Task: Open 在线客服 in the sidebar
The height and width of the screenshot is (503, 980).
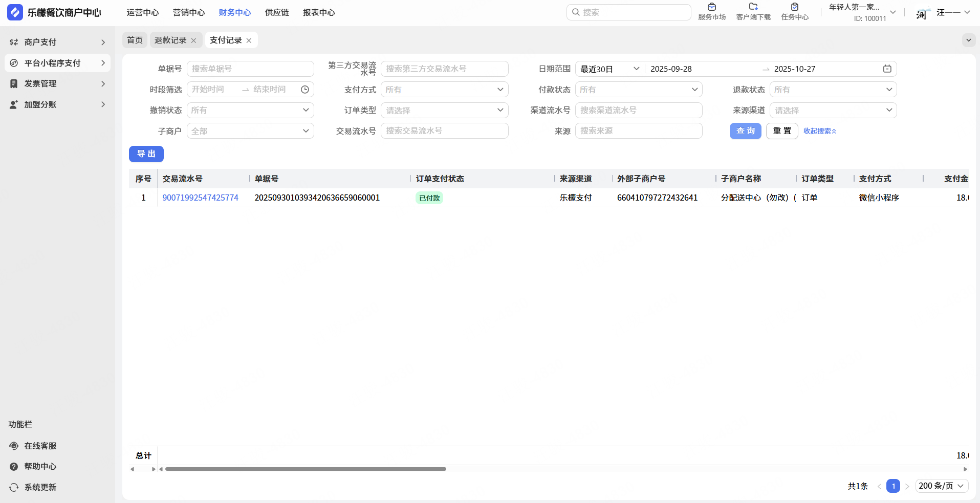Action: tap(40, 446)
